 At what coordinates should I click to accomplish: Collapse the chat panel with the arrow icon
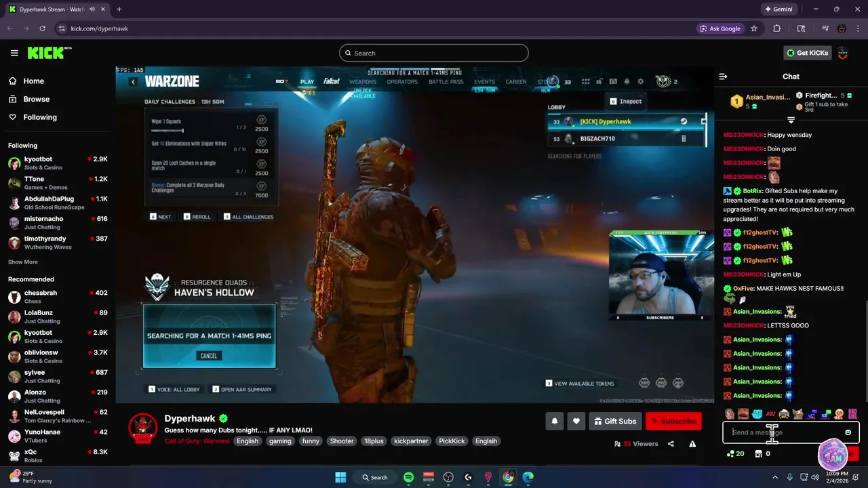point(723,77)
